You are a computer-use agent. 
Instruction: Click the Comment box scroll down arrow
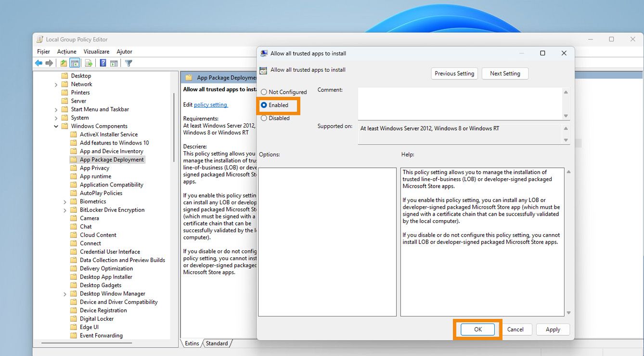pyautogui.click(x=566, y=116)
